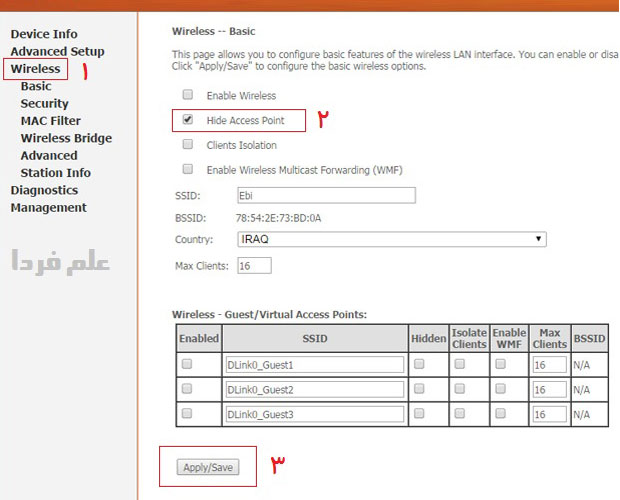Open Wireless Bridge settings
Screen dimensions: 620x500
(66, 138)
